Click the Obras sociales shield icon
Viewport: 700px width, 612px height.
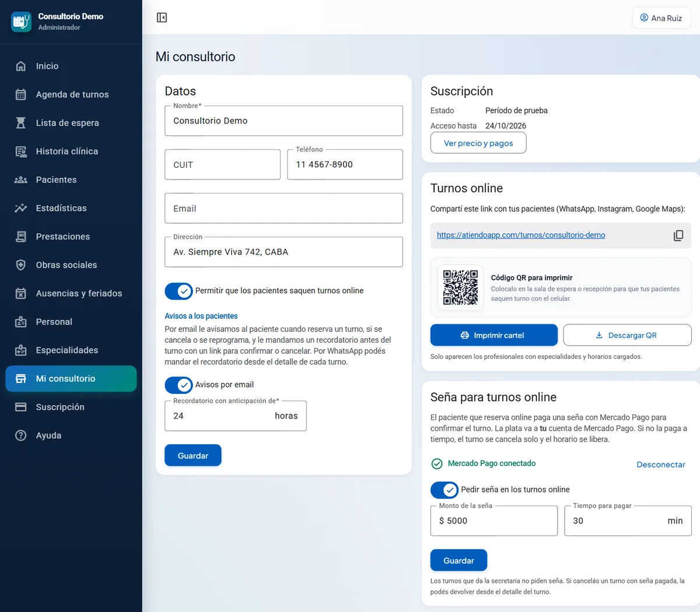(x=21, y=265)
